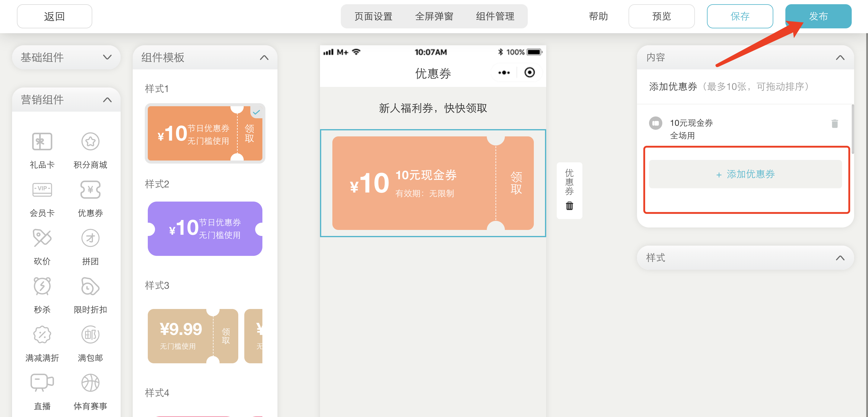Click the trash icon beside the phone preview

click(x=569, y=206)
